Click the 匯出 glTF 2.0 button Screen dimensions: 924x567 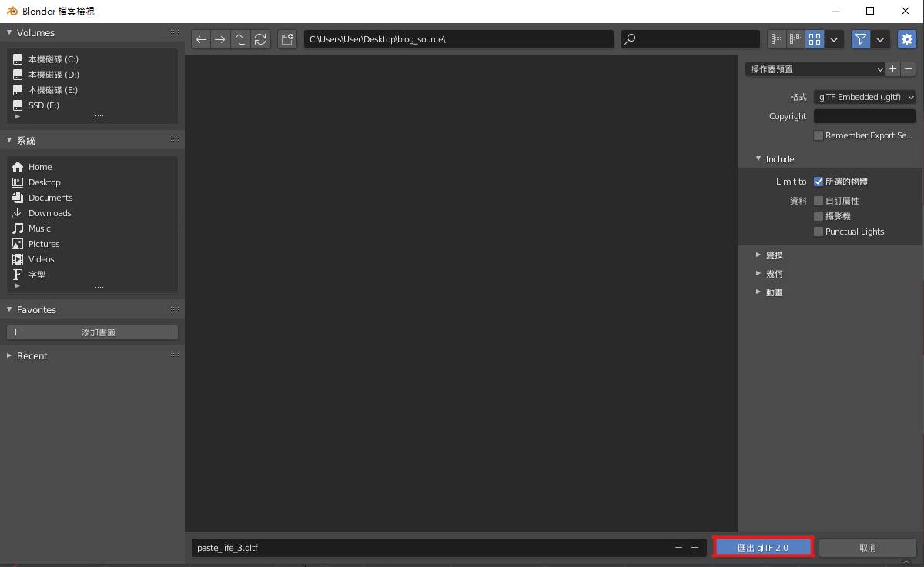point(763,548)
